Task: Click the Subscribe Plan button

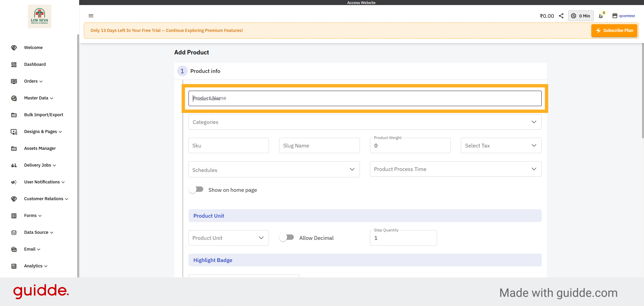Action: pos(614,30)
